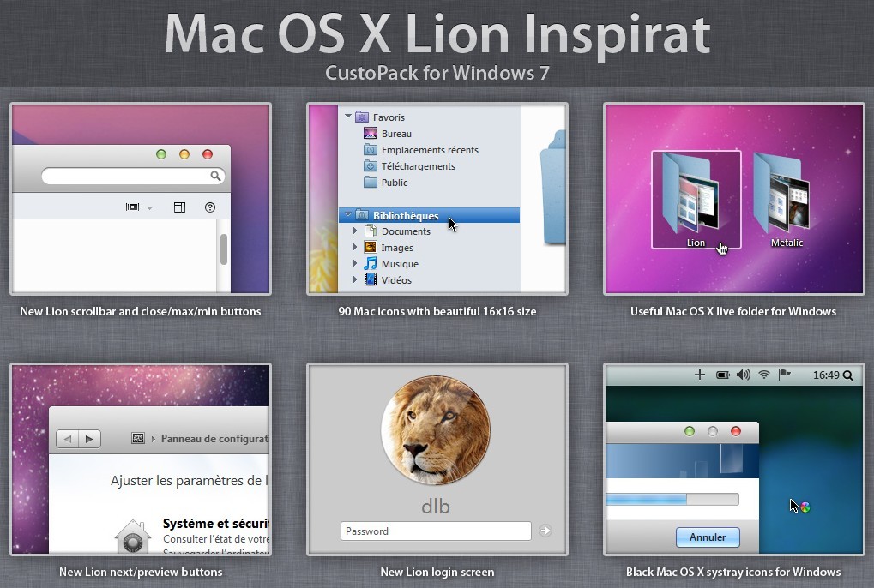Click the search magnifier in the Lion window
The height and width of the screenshot is (588, 874).
215,176
